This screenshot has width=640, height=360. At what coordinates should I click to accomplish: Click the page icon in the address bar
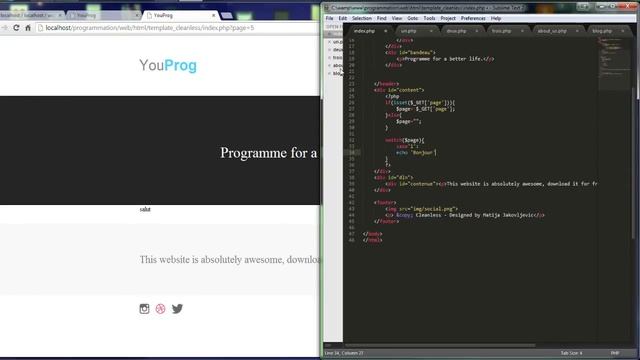pyautogui.click(x=40, y=28)
